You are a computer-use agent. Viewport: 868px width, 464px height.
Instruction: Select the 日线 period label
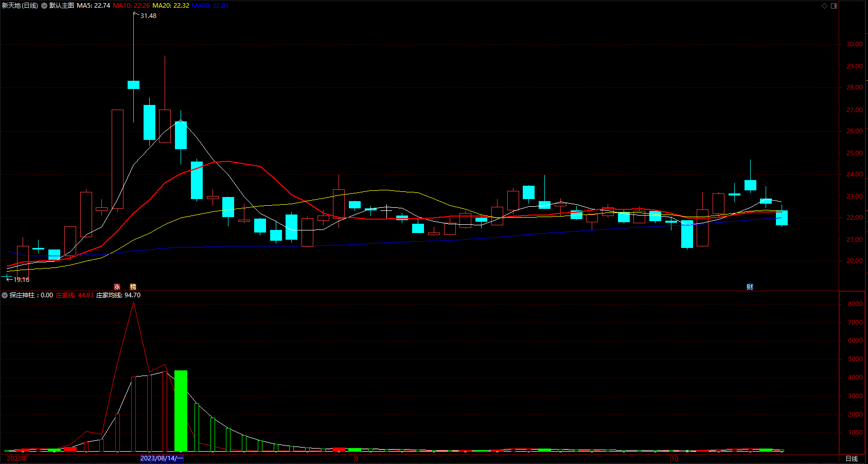point(852,458)
